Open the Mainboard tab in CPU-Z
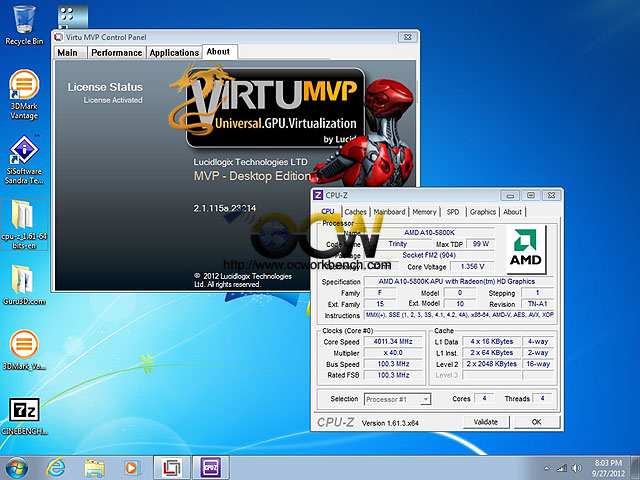Viewport: 640px width, 480px height. 389,212
